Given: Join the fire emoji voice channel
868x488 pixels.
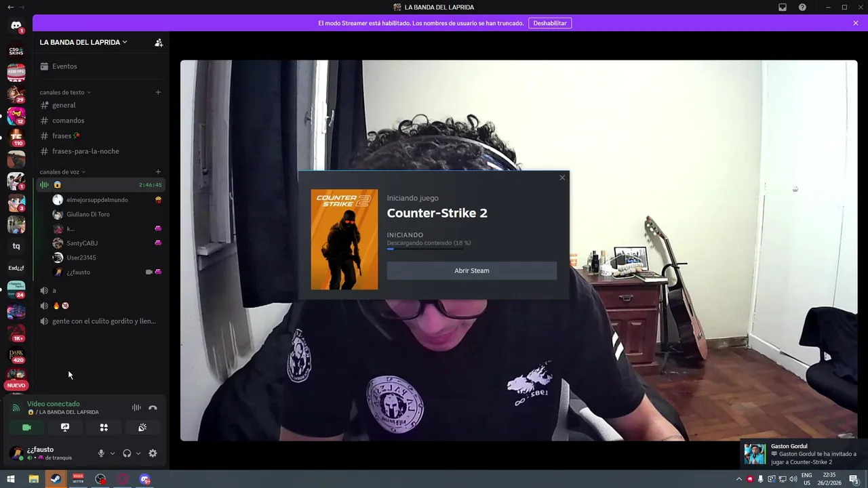Looking at the screenshot, I should pyautogui.click(x=100, y=306).
